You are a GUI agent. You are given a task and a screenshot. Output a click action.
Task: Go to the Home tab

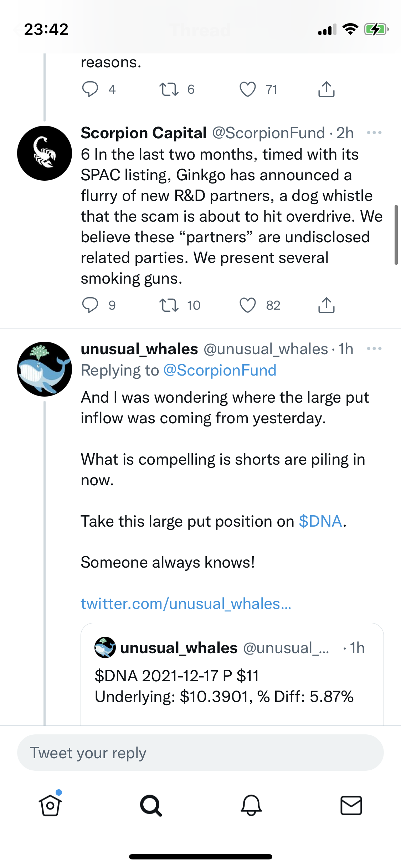tap(50, 805)
